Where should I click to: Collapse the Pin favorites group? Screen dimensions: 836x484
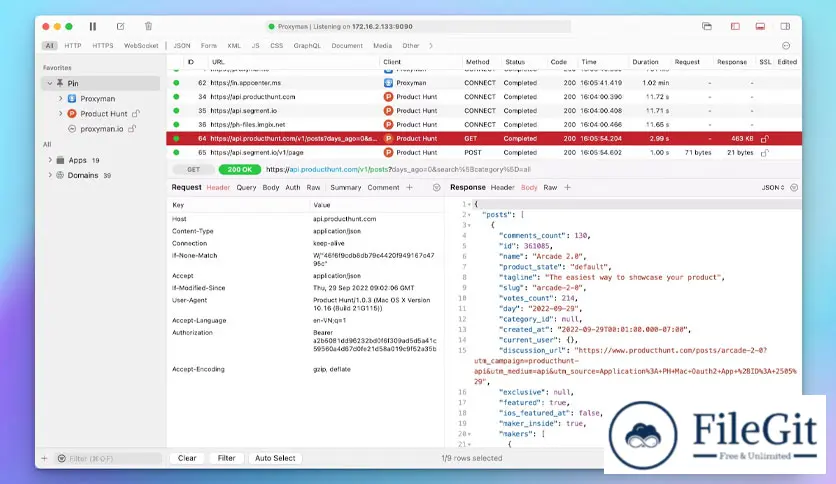[x=50, y=83]
